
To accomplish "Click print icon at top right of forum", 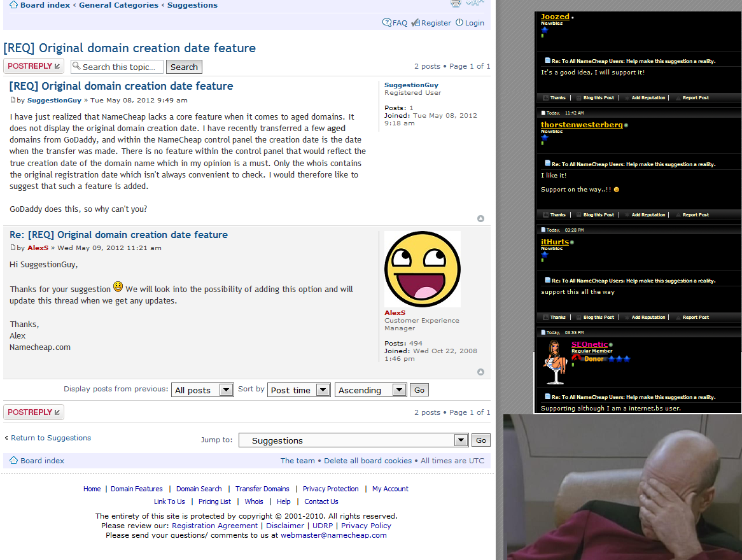I will (455, 3).
